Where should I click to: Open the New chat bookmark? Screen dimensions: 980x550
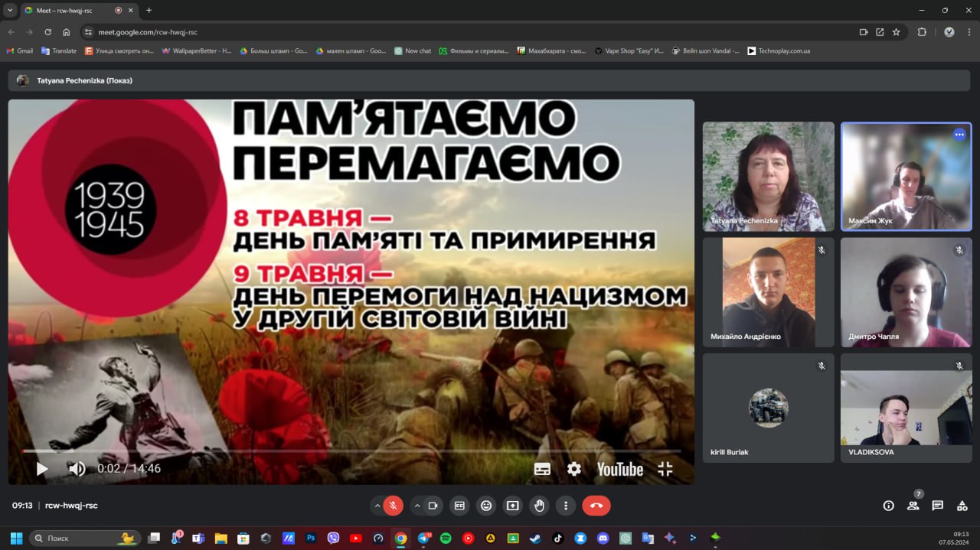[413, 50]
